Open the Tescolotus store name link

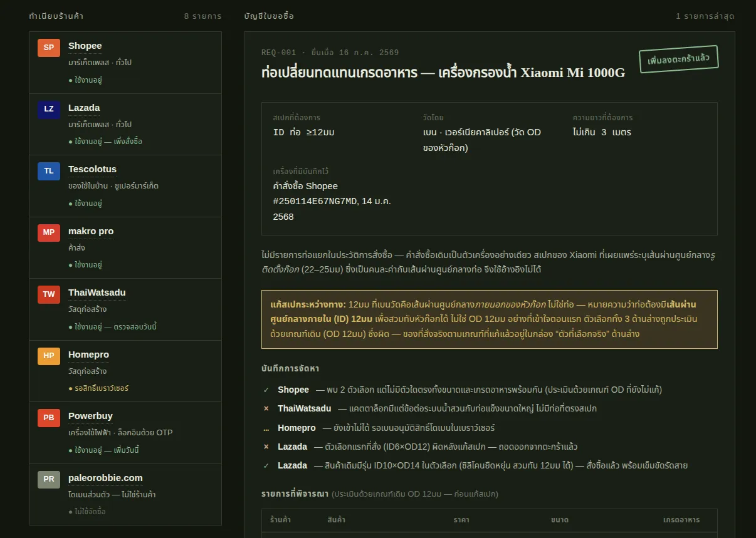point(92,169)
